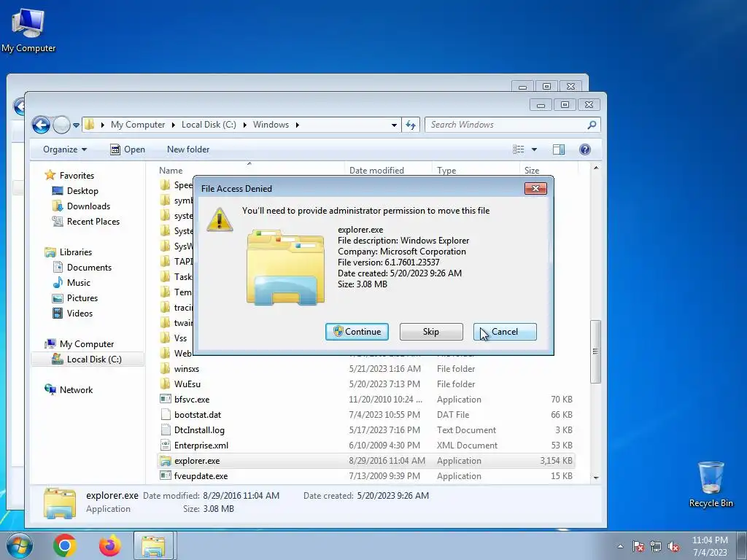This screenshot has height=560, width=747.
Task: Close the File Access Denied dialog
Action: pyautogui.click(x=535, y=189)
